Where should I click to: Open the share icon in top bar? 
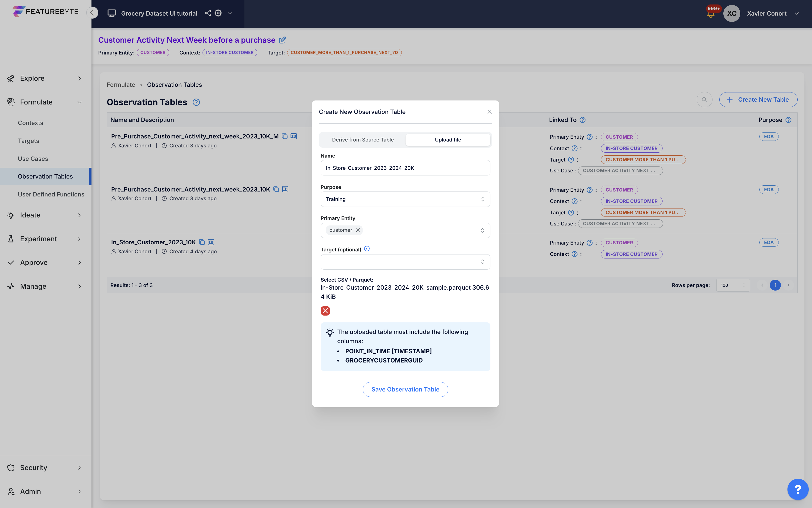click(208, 13)
